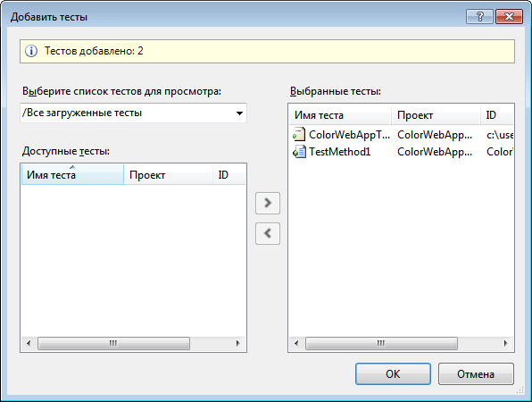Viewport: 532px width, 402px height.
Task: Click the ColorWebAppT... test file icon
Action: tap(299, 135)
